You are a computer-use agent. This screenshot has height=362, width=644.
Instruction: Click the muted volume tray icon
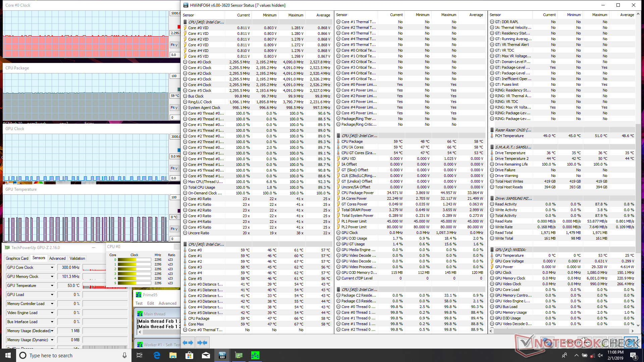pos(600,355)
